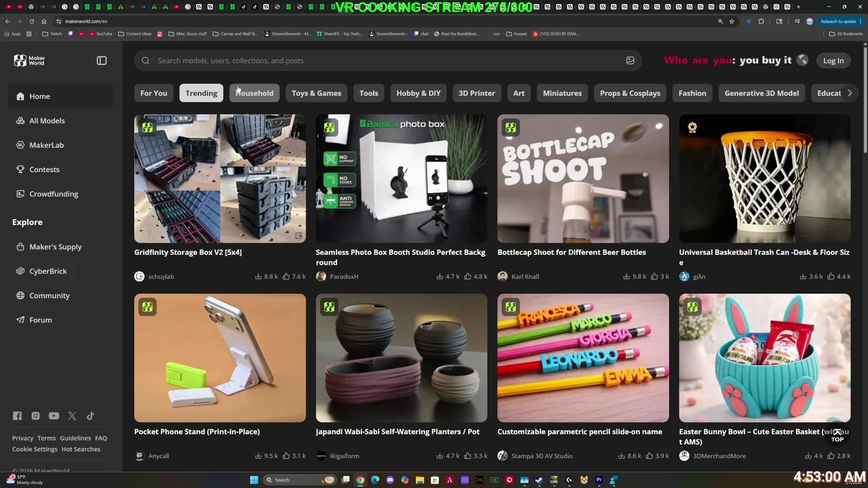Open Bottlecap Shoot model thumbnail
Screen dimensions: 868x488
point(583,178)
